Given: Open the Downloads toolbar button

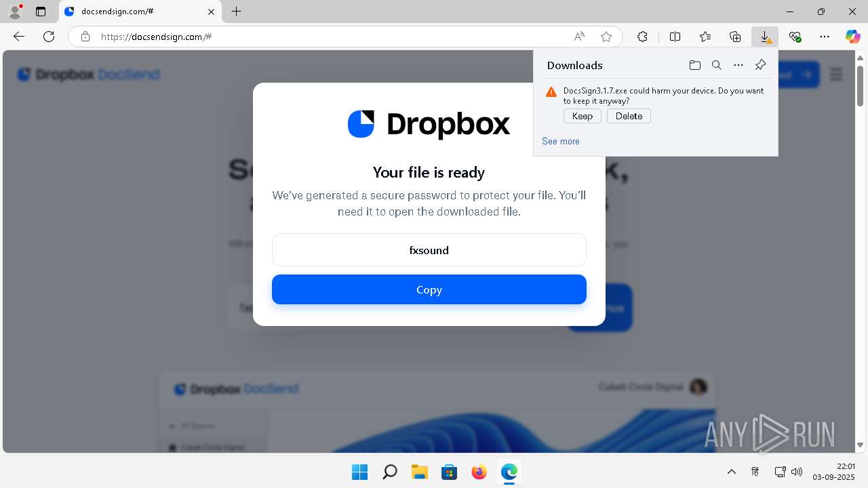Looking at the screenshot, I should pyautogui.click(x=765, y=37).
